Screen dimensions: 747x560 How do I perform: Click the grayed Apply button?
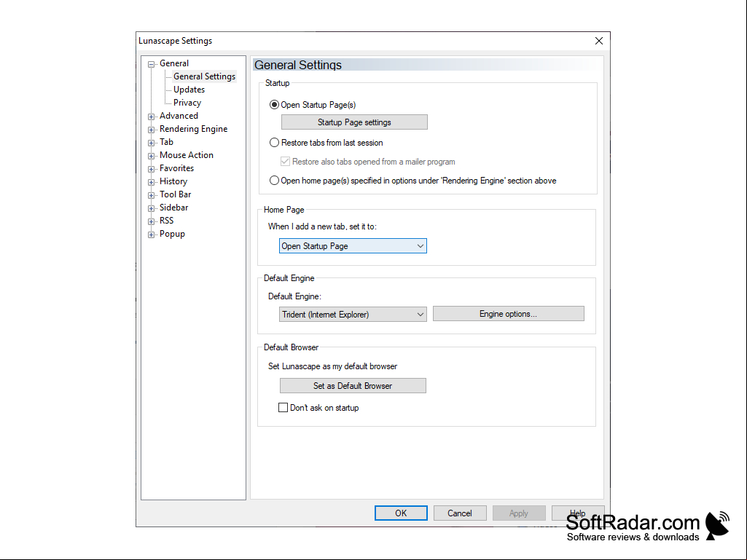point(519,513)
